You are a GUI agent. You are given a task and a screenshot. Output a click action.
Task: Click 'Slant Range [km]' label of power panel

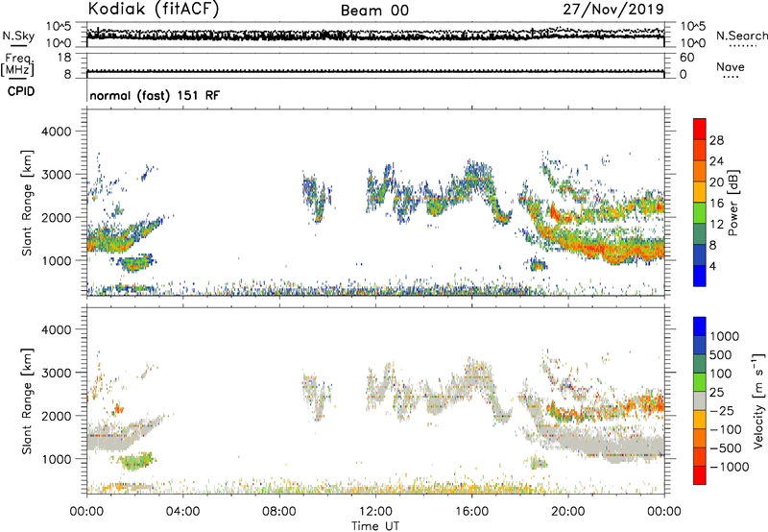point(27,203)
